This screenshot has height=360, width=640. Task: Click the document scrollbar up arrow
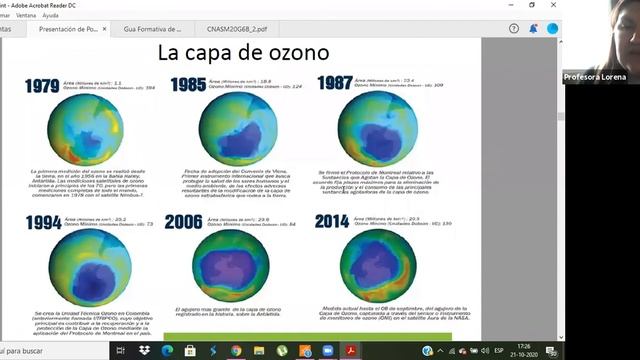(561, 42)
